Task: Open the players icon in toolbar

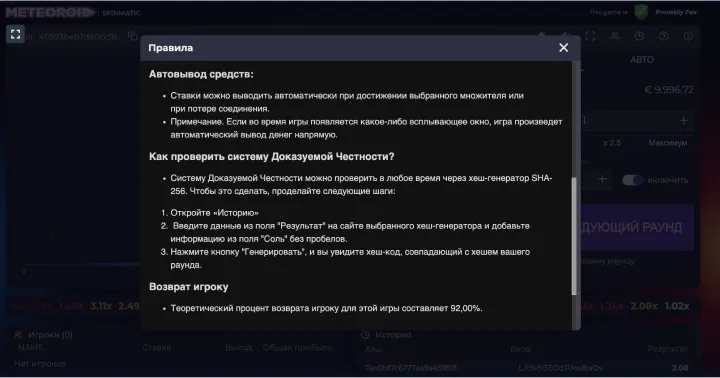Action: (614, 36)
